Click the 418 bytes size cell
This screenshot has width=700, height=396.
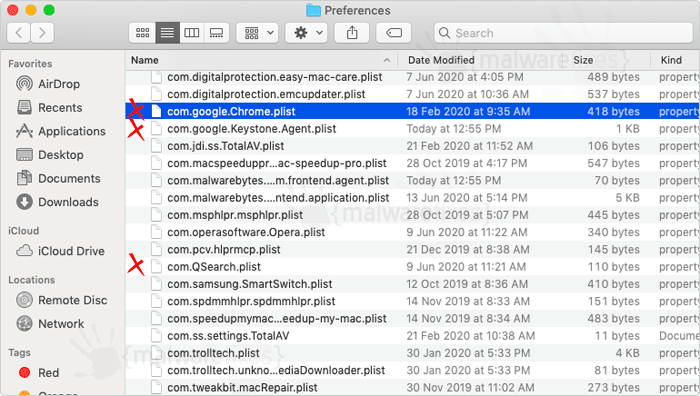613,112
